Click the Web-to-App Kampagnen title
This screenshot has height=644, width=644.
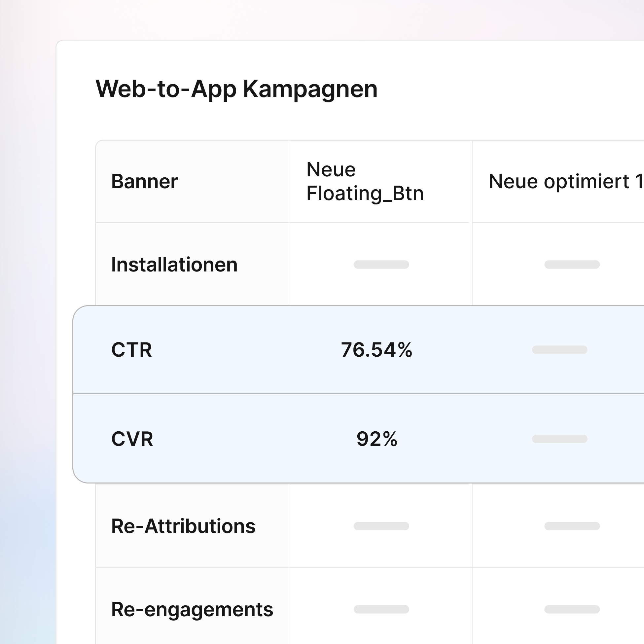(237, 88)
